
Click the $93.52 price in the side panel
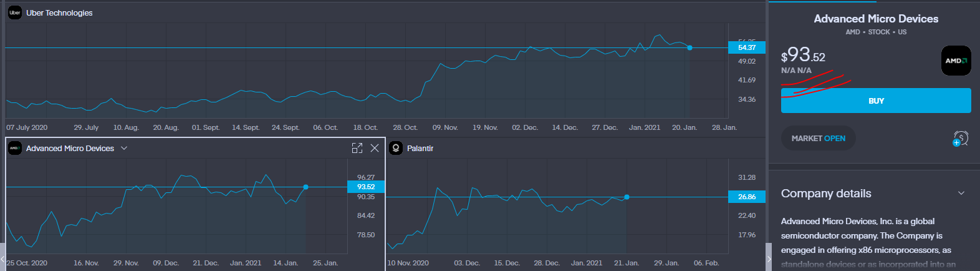click(803, 56)
